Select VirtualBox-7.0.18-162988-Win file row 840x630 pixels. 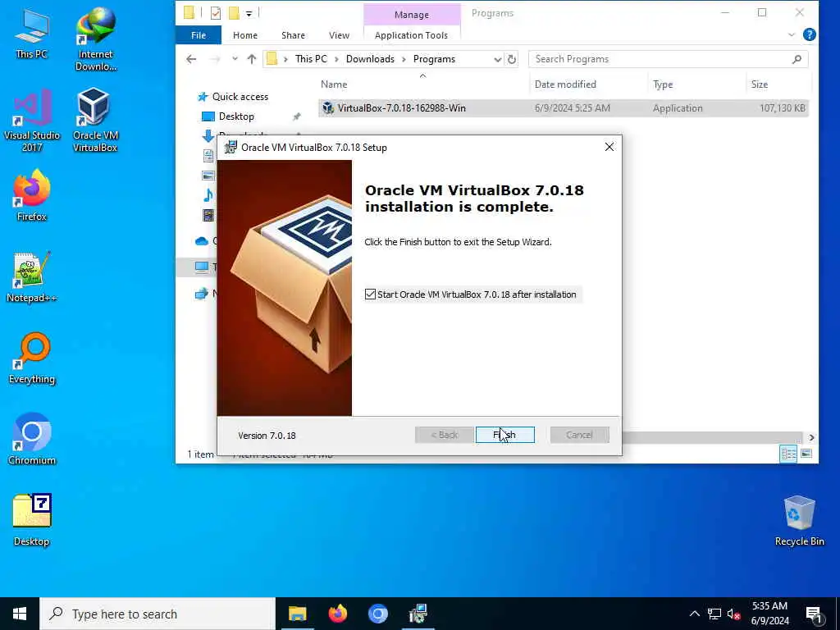[x=564, y=107]
